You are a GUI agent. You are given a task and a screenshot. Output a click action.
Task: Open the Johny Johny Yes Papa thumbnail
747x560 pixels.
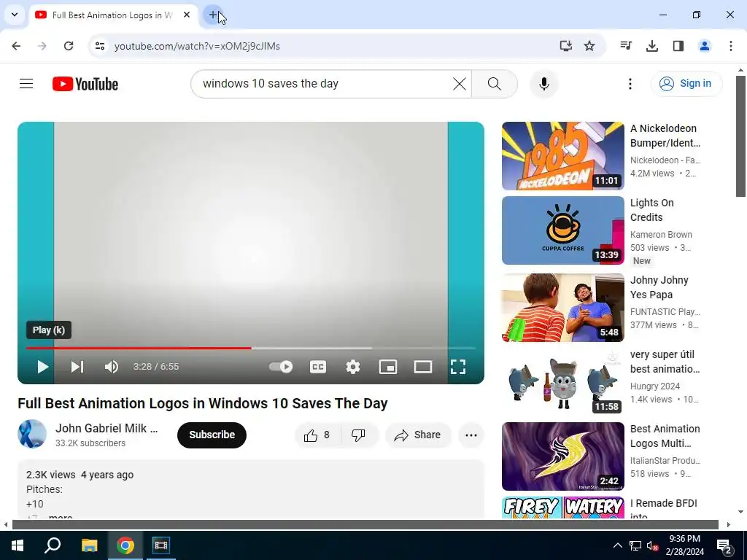[x=562, y=308]
